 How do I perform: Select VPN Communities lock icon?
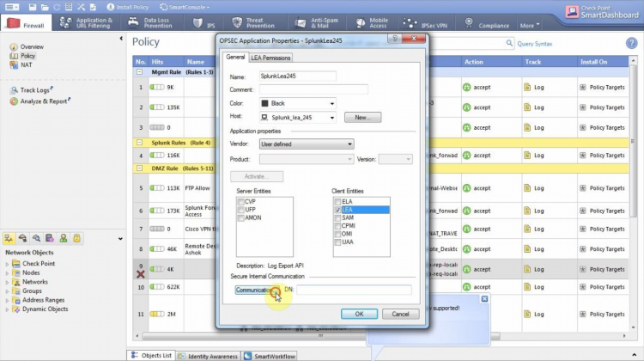(x=76, y=238)
